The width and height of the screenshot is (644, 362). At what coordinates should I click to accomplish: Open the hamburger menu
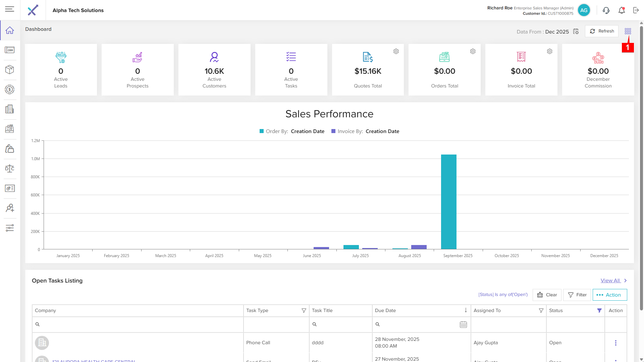pos(9,9)
